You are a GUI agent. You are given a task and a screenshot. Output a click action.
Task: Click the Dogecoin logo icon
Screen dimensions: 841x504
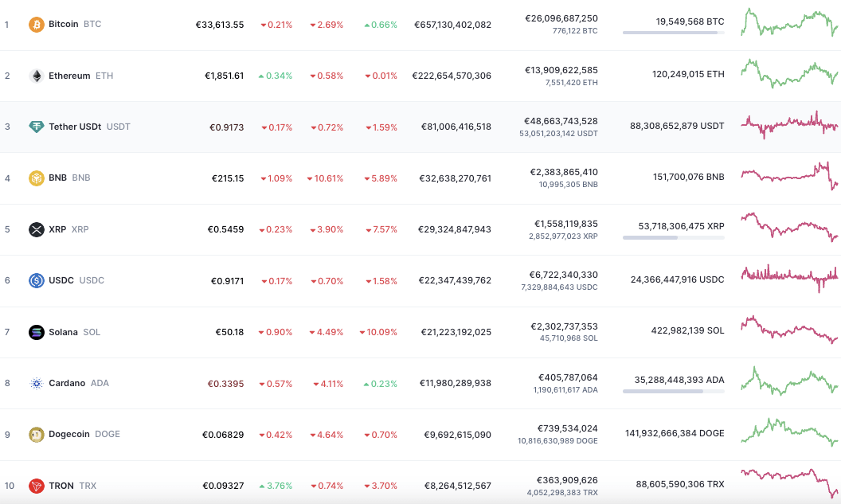[x=37, y=434]
